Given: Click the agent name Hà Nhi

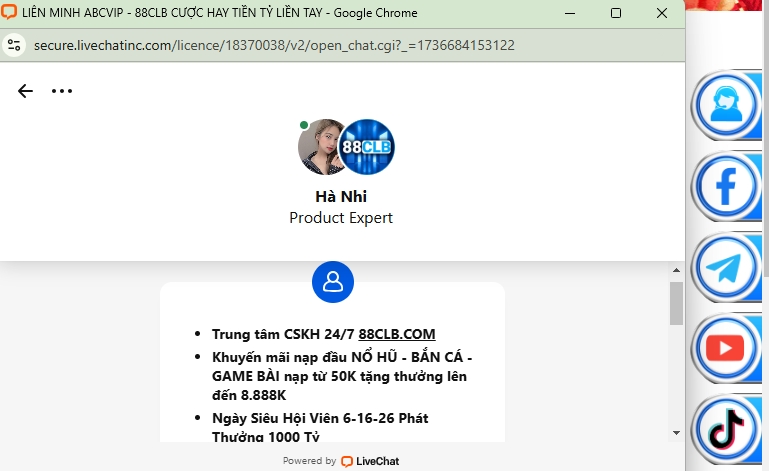Looking at the screenshot, I should (x=341, y=196).
